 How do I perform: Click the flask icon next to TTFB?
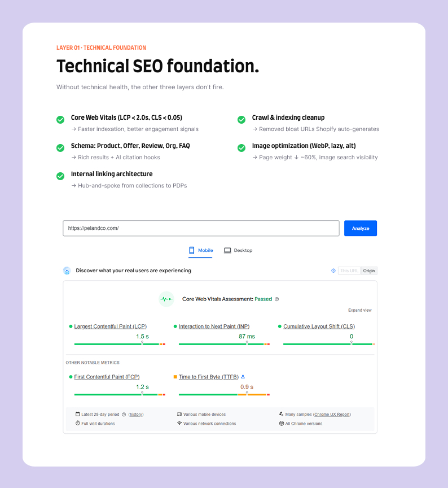[243, 377]
